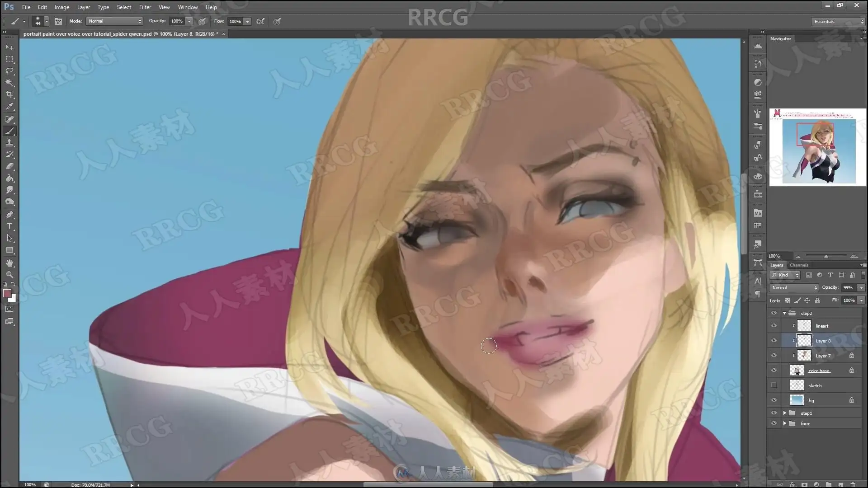Hide the bg layer
The width and height of the screenshot is (868, 488).
point(774,400)
